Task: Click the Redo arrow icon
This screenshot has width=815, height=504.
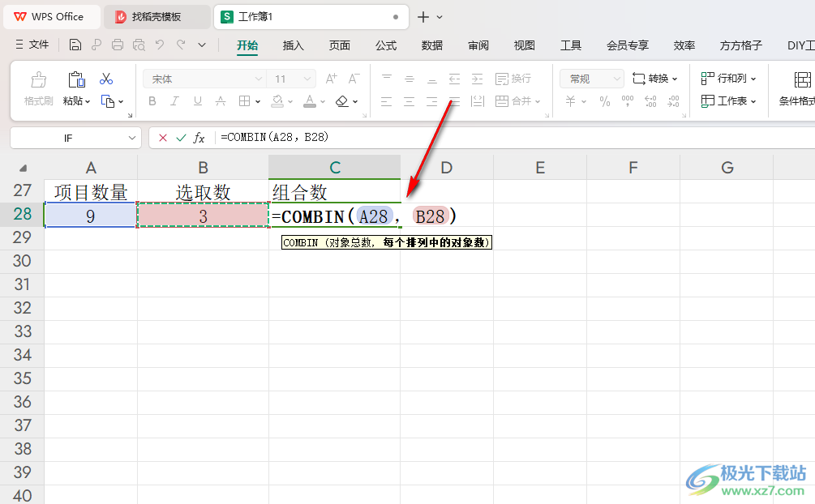Action: tap(180, 45)
